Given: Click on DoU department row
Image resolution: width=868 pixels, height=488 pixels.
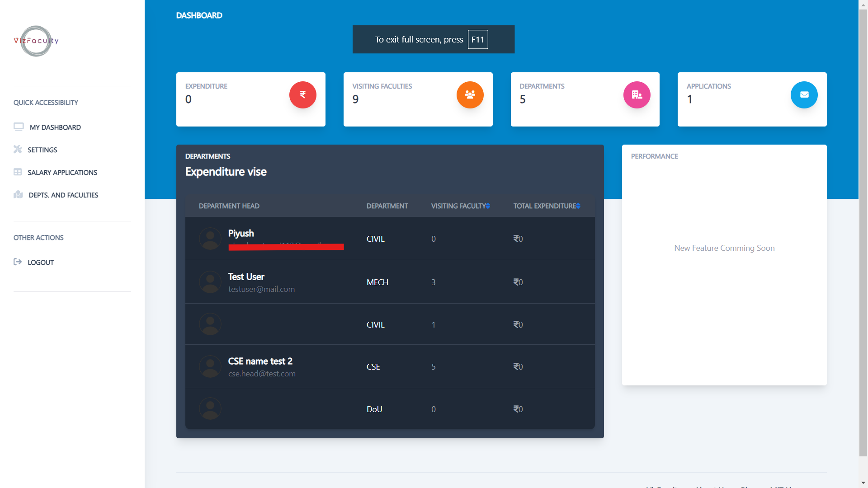Looking at the screenshot, I should click(391, 408).
